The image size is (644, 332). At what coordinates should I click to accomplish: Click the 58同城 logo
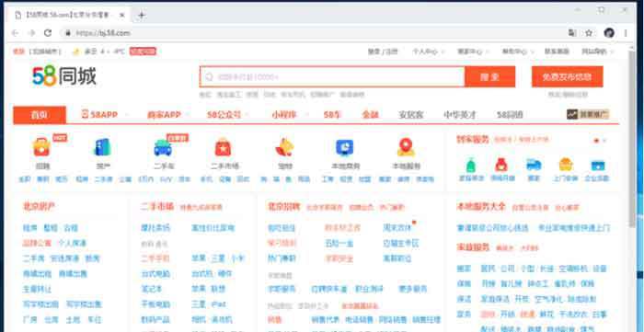[x=64, y=76]
